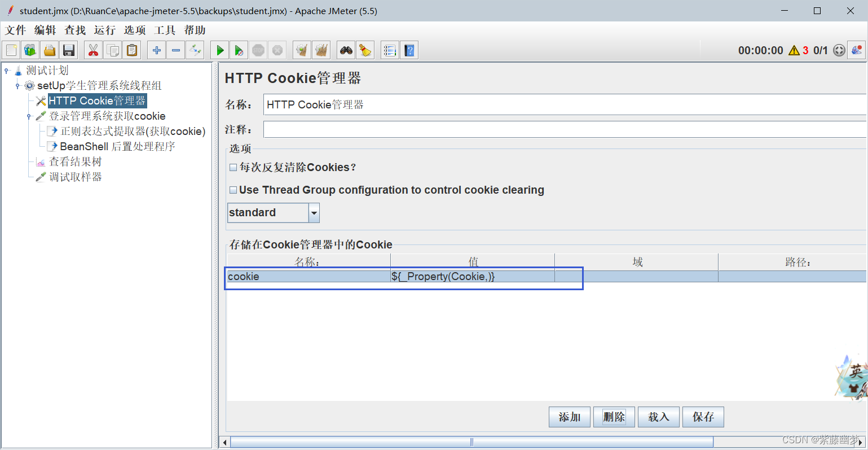Open the Templates toolbar icon

30,50
